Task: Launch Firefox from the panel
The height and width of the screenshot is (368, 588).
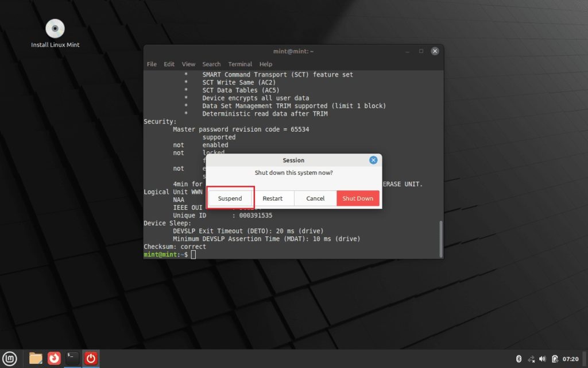Action: pos(54,359)
